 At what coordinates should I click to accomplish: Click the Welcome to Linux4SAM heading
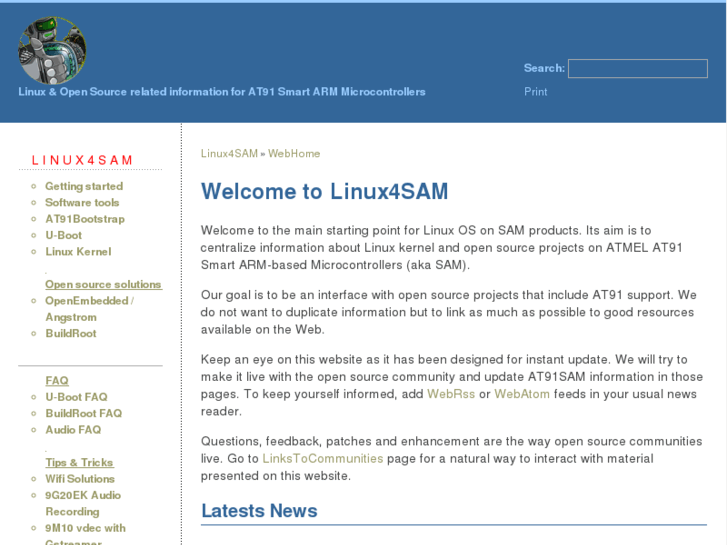click(325, 192)
